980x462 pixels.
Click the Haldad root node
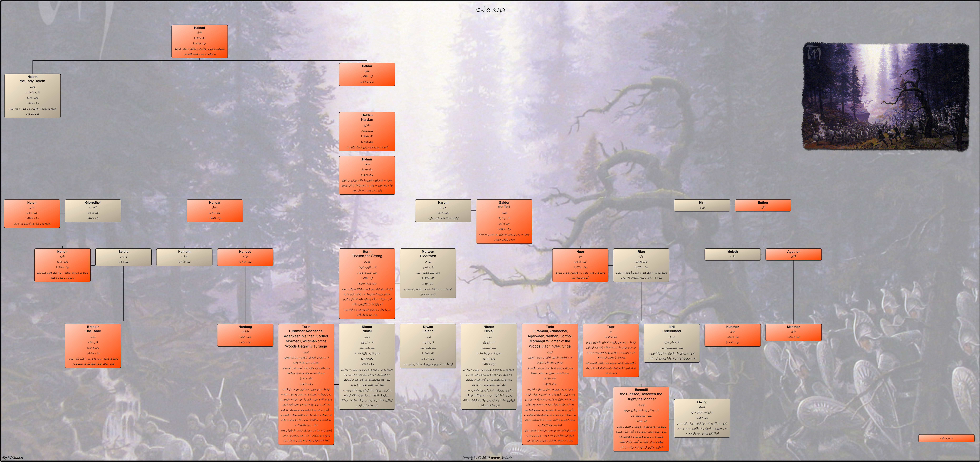pos(199,41)
